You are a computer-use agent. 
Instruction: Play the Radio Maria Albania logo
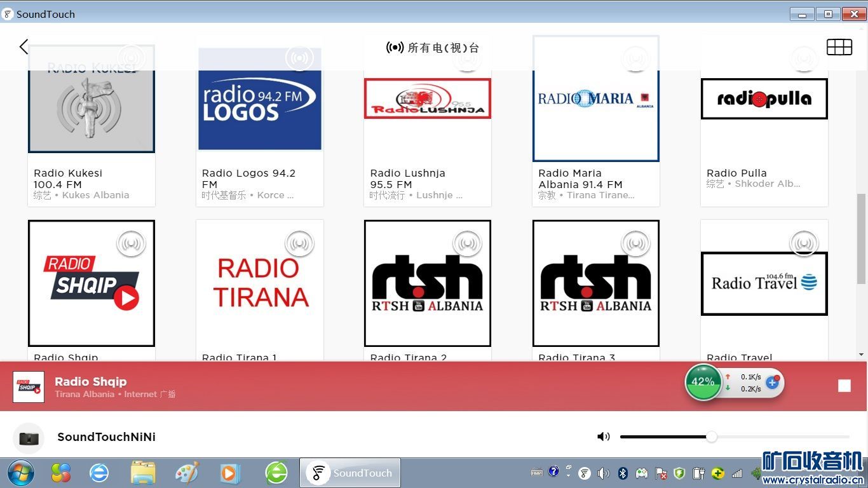click(596, 98)
